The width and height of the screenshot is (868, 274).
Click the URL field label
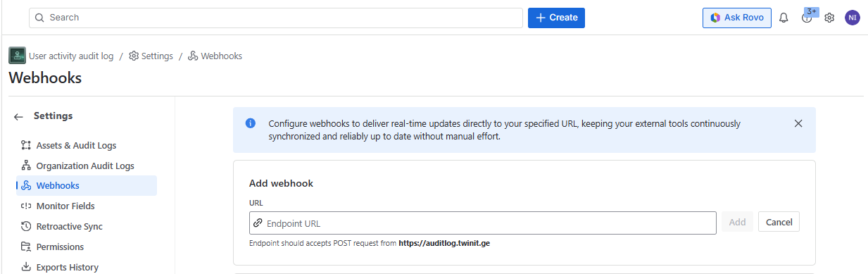coord(256,204)
